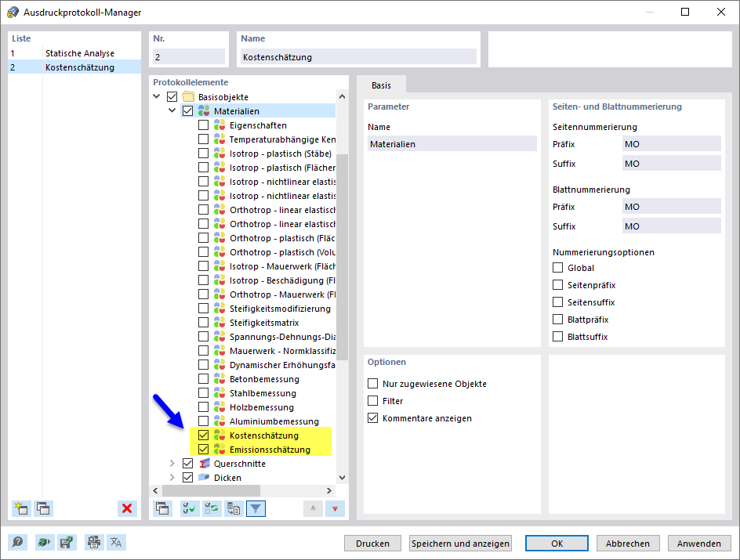Screen dimensions: 740x560
Task: Delete the selected protocol with red X
Action: pos(127,508)
